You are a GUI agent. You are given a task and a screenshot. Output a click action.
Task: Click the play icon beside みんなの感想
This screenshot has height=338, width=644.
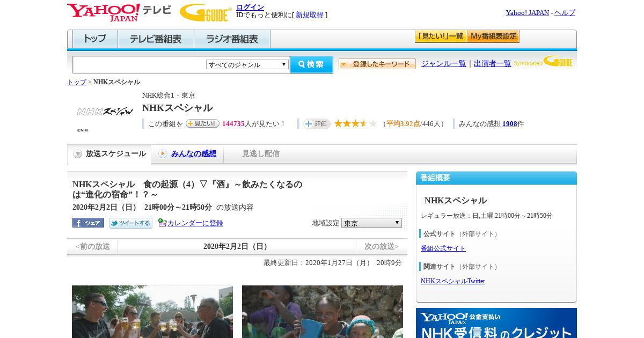pyautogui.click(x=163, y=154)
